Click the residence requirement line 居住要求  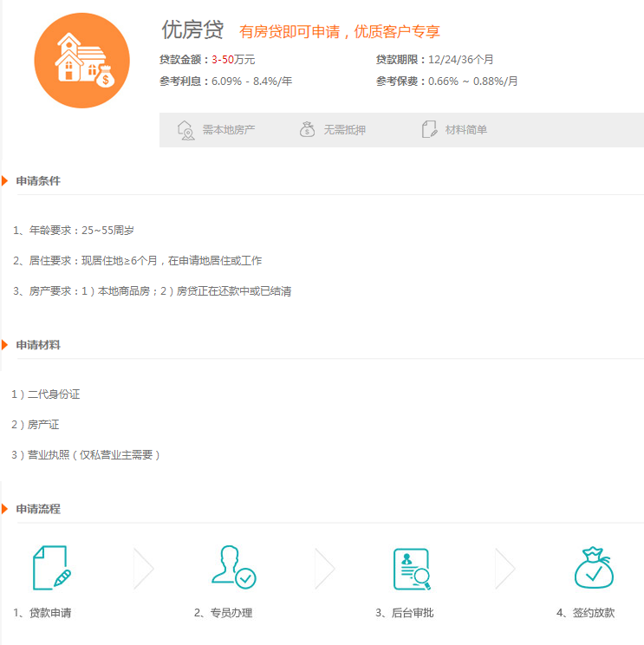[x=137, y=261]
